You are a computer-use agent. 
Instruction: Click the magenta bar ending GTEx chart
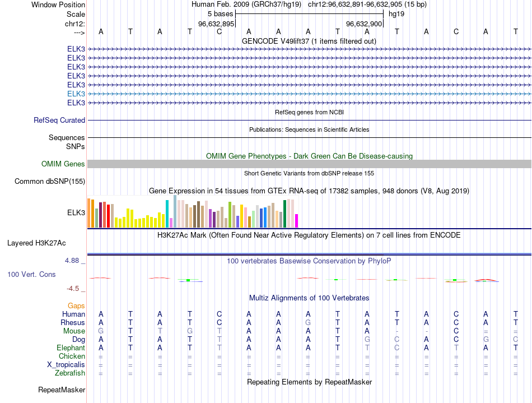coord(296,221)
